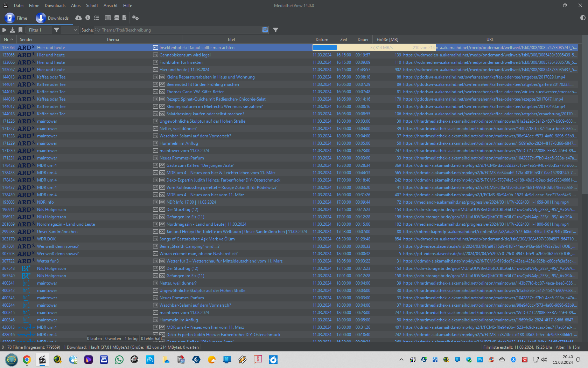Open settings with the gears icon
The height and width of the screenshot is (368, 588).
point(135,18)
